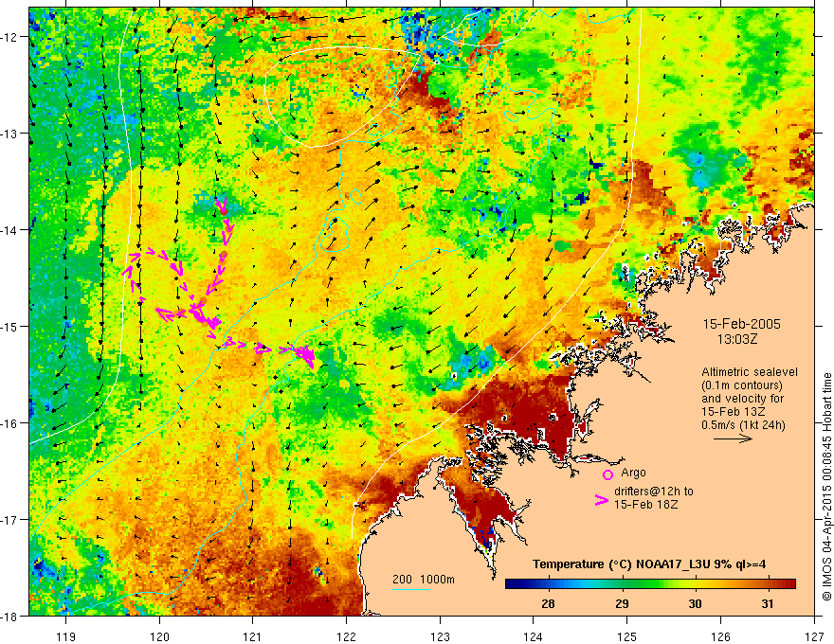Click the 'and velocity for' caption line

point(742,399)
